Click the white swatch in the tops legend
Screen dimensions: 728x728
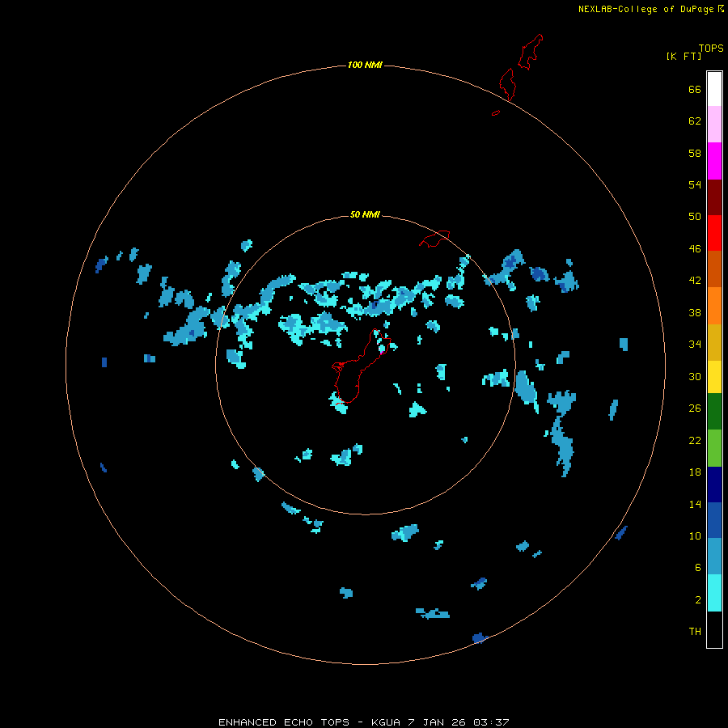tap(714, 89)
